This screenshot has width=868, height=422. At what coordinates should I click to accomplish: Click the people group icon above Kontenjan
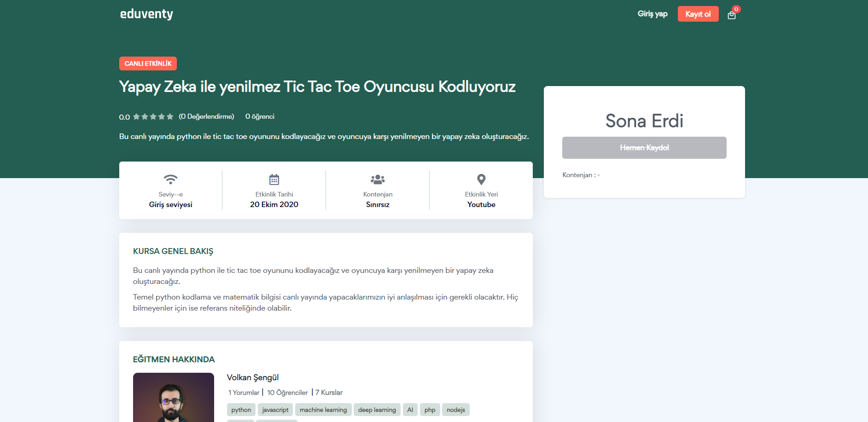(378, 179)
